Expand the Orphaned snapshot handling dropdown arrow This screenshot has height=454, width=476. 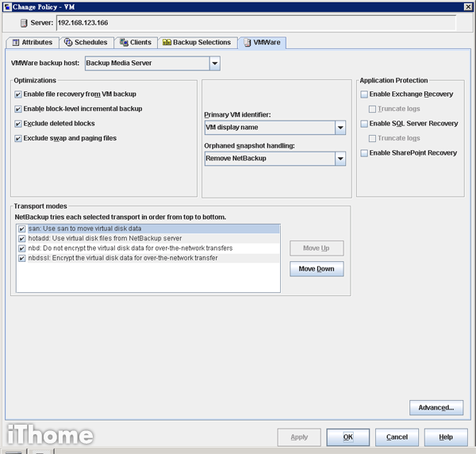tap(340, 159)
